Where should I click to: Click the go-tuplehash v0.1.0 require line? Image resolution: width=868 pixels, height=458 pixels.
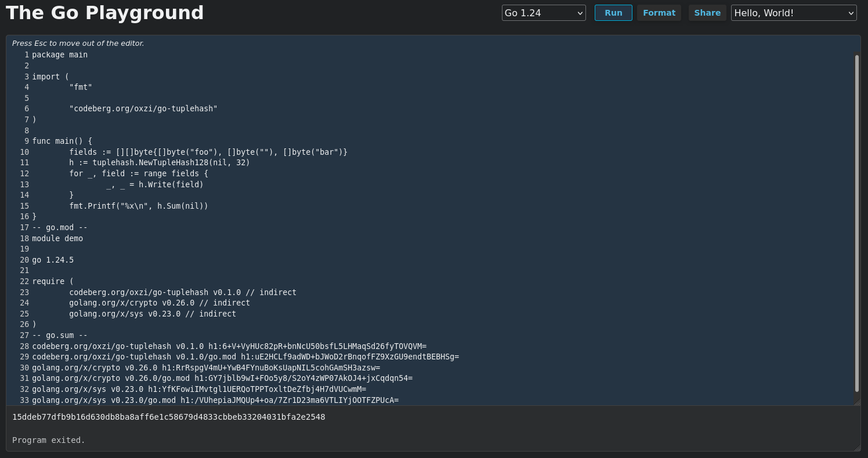[183, 292]
